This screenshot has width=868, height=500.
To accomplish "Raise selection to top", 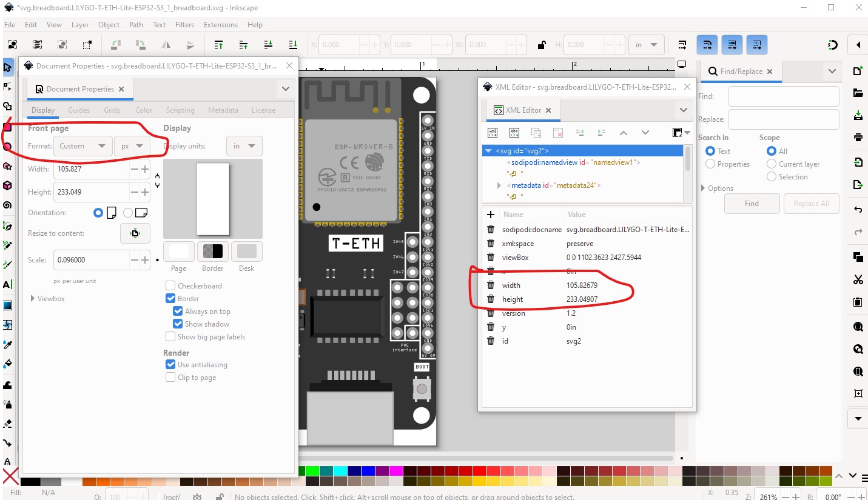I will point(219,44).
